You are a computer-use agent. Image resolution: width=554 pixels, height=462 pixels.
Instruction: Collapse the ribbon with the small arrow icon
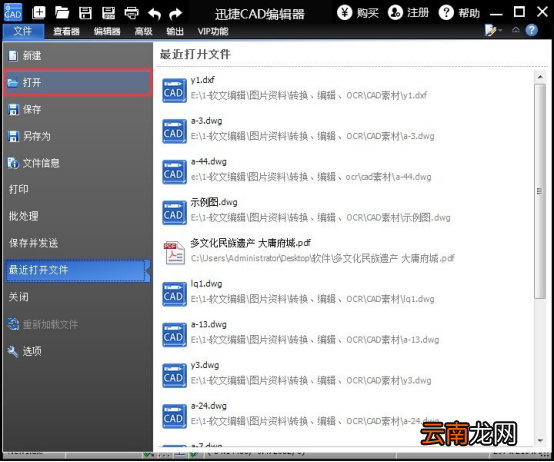pos(516,30)
